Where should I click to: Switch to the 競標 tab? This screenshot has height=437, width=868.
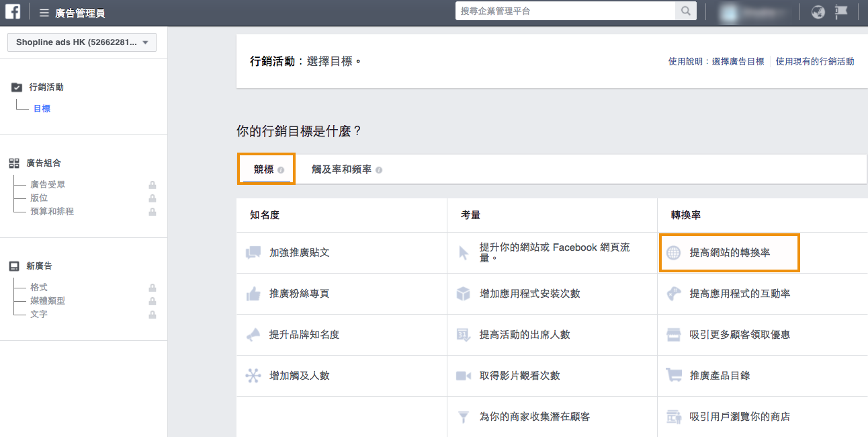[x=267, y=169]
